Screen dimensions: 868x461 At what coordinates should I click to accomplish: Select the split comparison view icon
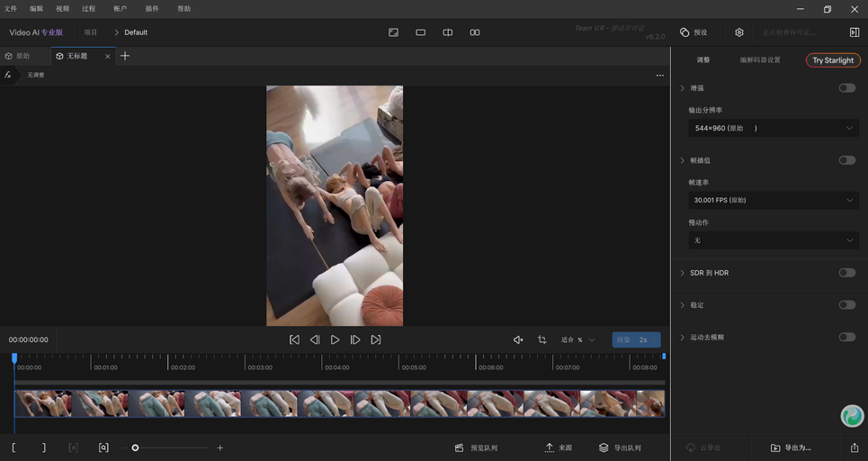(x=448, y=32)
